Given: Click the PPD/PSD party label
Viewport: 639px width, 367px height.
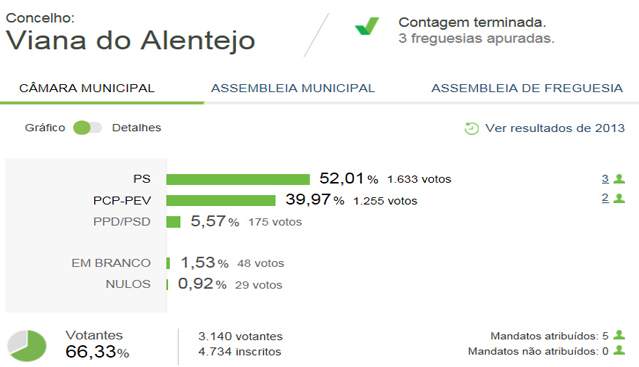Looking at the screenshot, I should coord(122,222).
